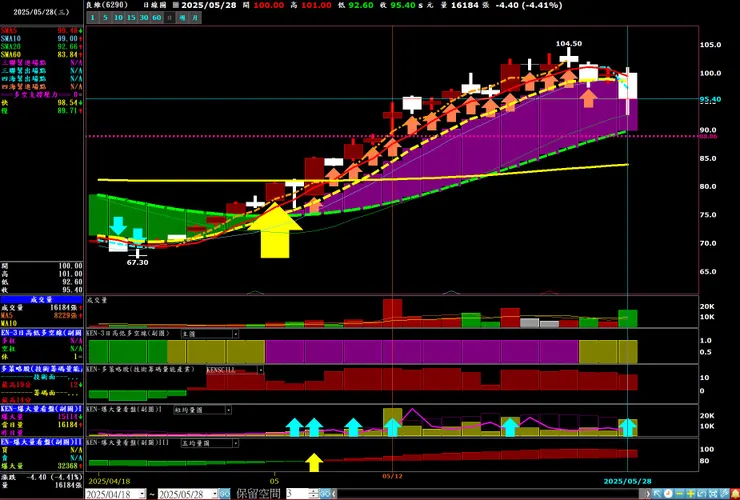Zoom out with the yellow minus icon

pyautogui.click(x=680, y=493)
